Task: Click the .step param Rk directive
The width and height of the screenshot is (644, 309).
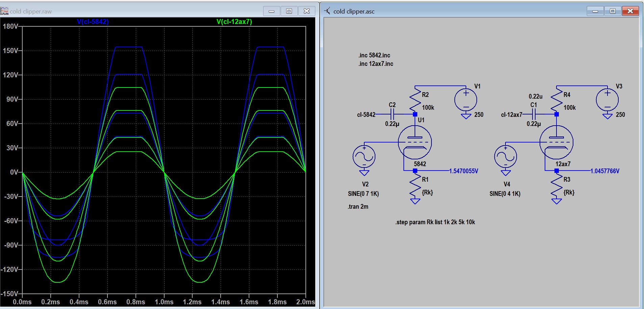Action: [435, 222]
